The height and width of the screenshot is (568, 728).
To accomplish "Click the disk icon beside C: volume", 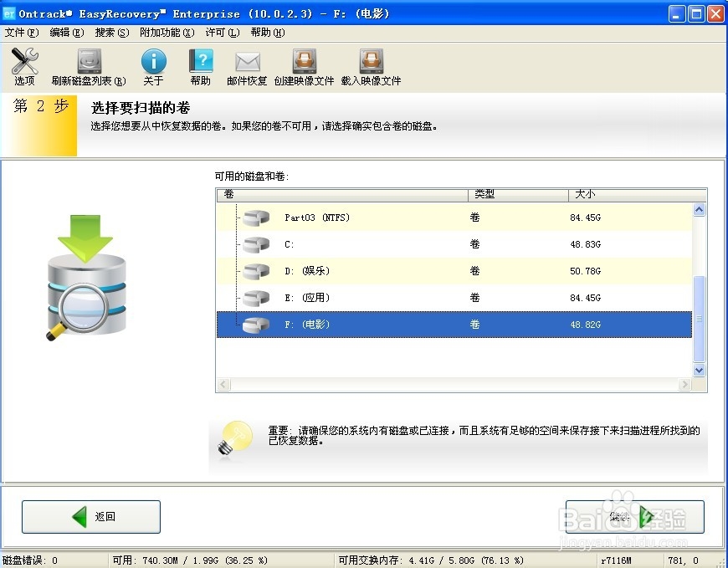I will pyautogui.click(x=256, y=244).
